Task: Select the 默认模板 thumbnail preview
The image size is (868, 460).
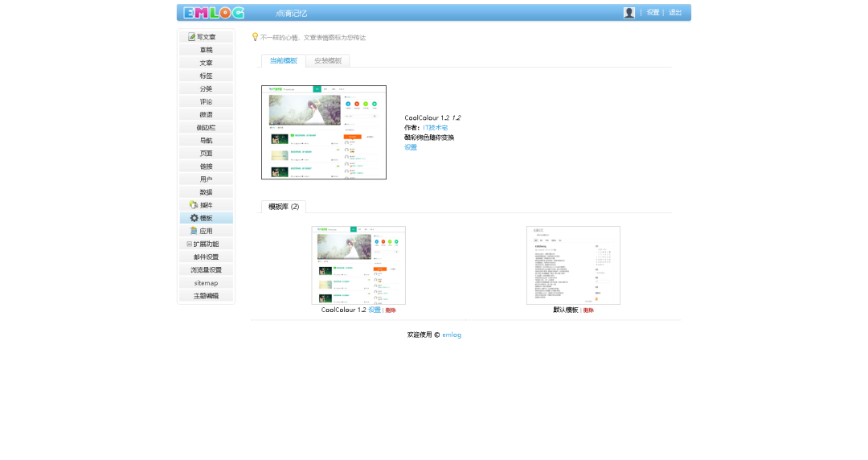Action: click(573, 265)
